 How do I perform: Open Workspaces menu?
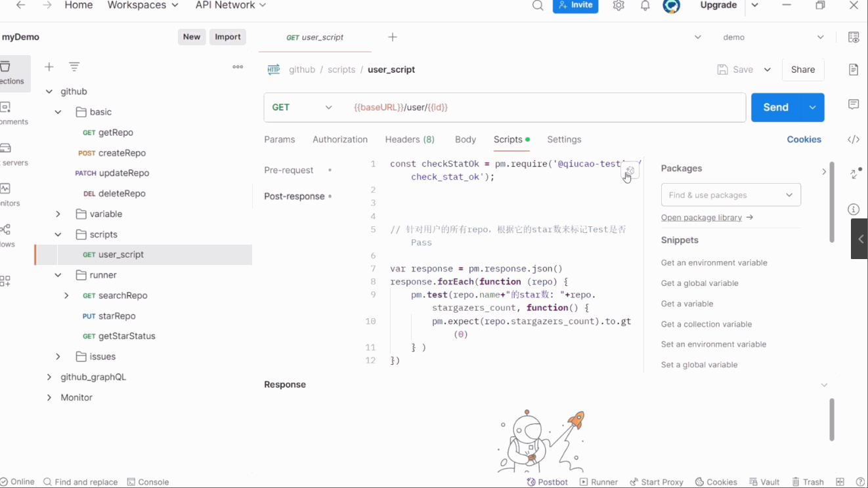142,5
